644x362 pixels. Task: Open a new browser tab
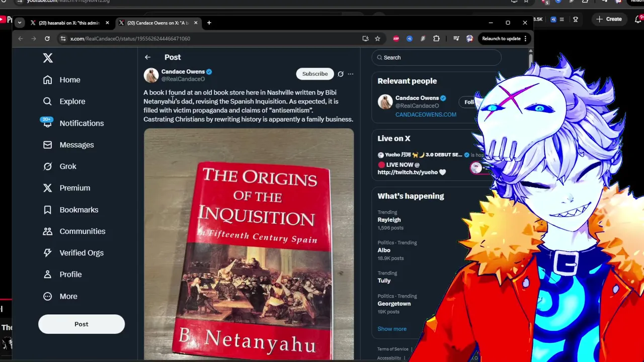209,23
